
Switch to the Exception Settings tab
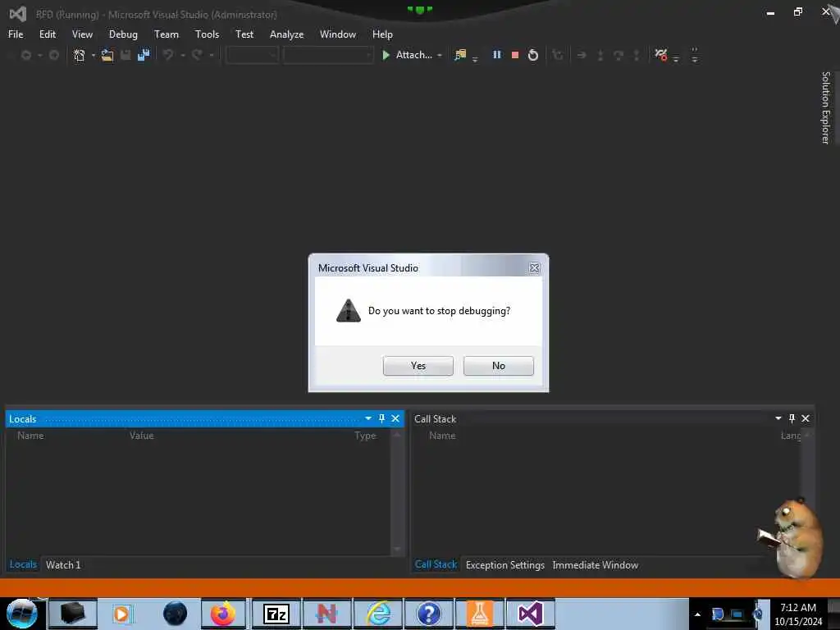pyautogui.click(x=505, y=564)
